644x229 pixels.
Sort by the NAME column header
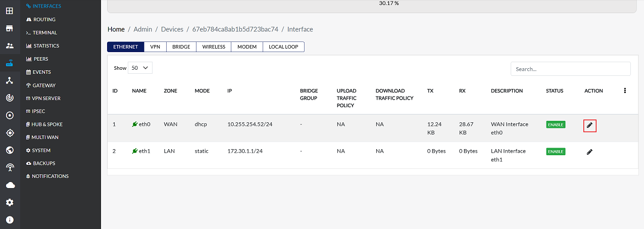click(139, 91)
